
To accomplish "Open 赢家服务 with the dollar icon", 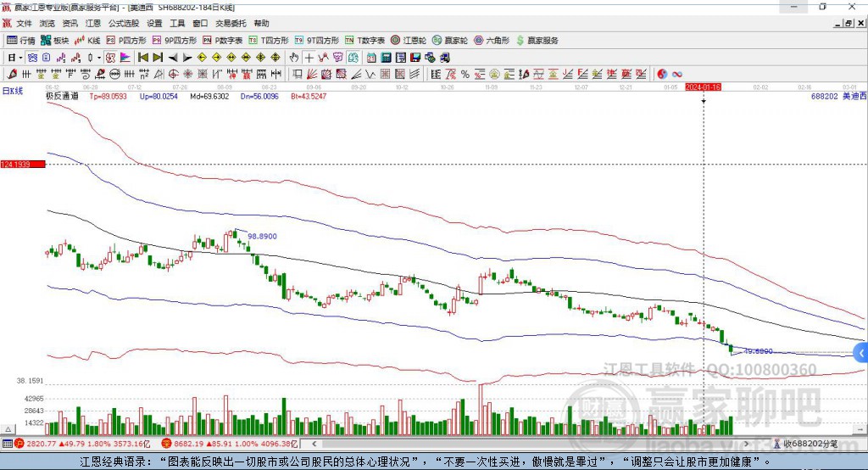I will (537, 41).
